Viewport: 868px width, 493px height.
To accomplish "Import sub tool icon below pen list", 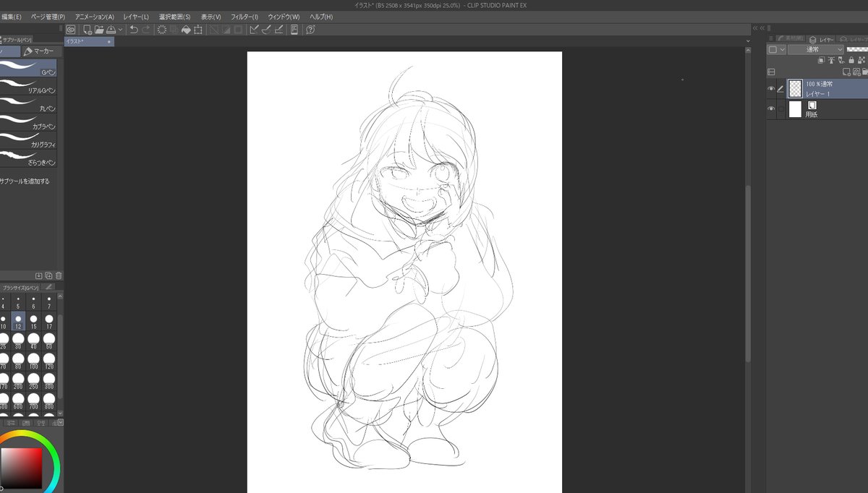I will click(39, 275).
